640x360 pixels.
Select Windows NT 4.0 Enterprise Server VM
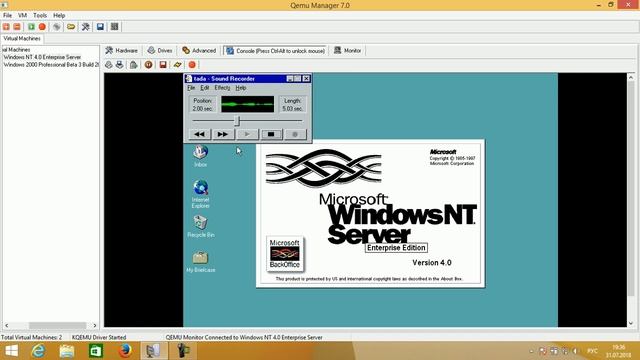[42, 57]
